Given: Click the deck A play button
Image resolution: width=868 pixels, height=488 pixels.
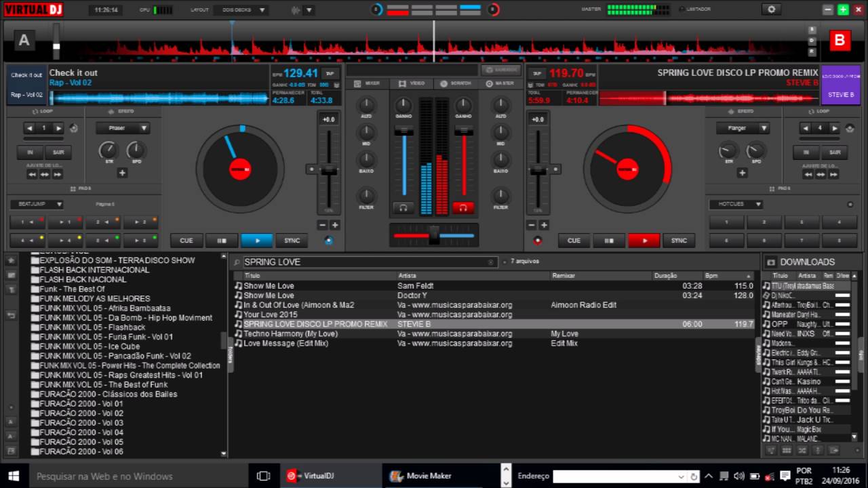Looking at the screenshot, I should [256, 241].
